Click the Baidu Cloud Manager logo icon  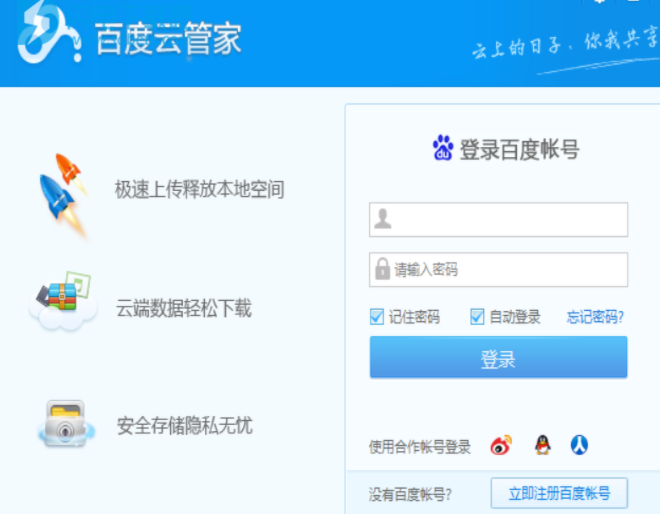[48, 33]
